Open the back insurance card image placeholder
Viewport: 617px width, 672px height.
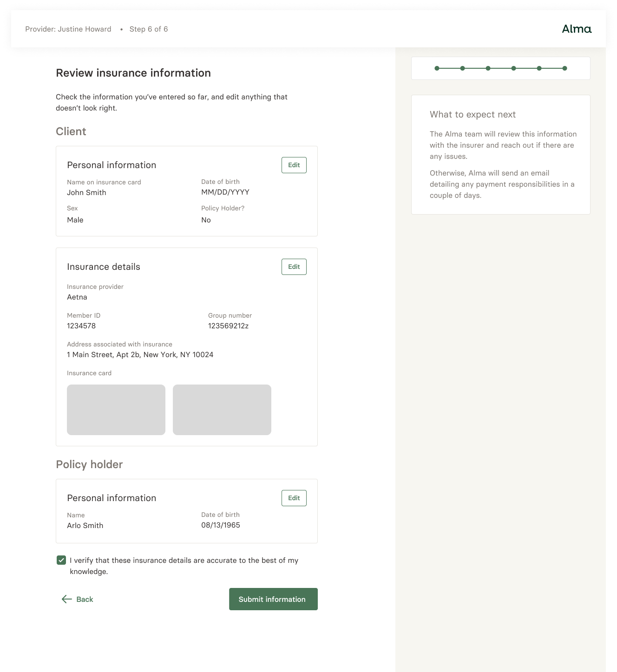click(x=222, y=409)
